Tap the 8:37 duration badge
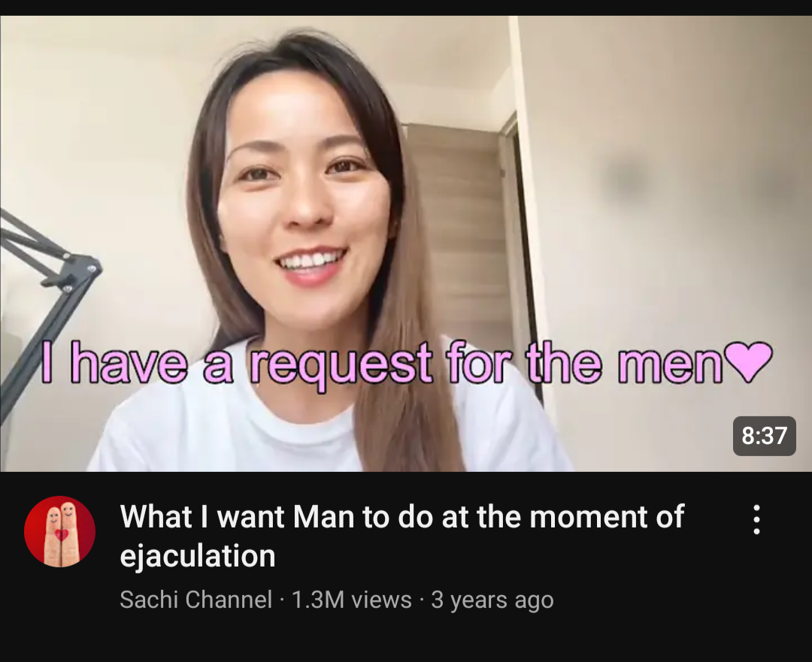Viewport: 812px width, 662px height. point(765,436)
